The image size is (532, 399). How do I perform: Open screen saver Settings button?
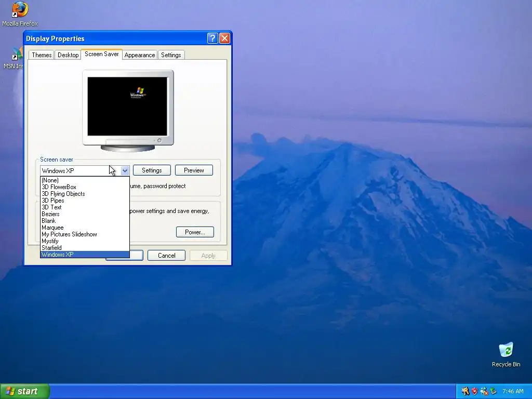[x=152, y=170]
